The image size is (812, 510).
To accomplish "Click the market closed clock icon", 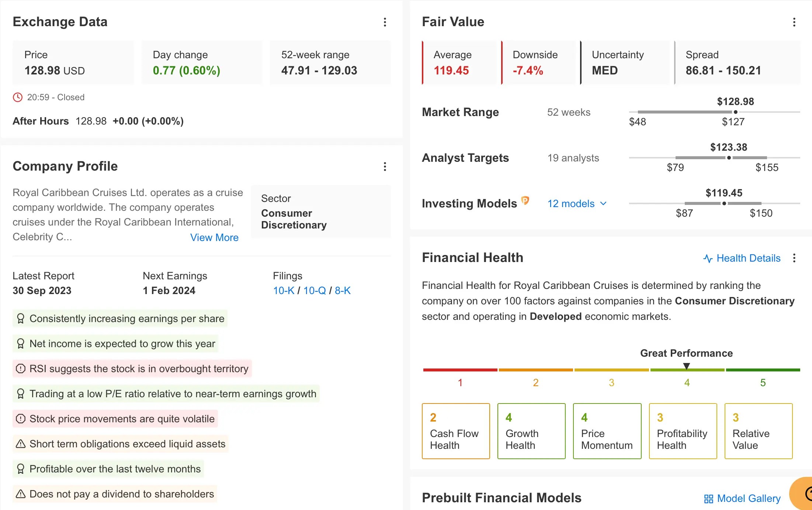I will pyautogui.click(x=18, y=97).
